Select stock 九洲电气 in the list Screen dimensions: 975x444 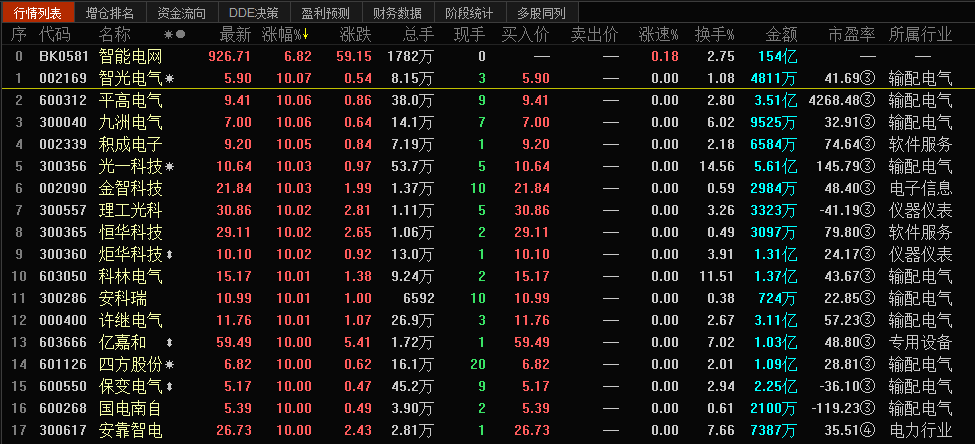131,123
